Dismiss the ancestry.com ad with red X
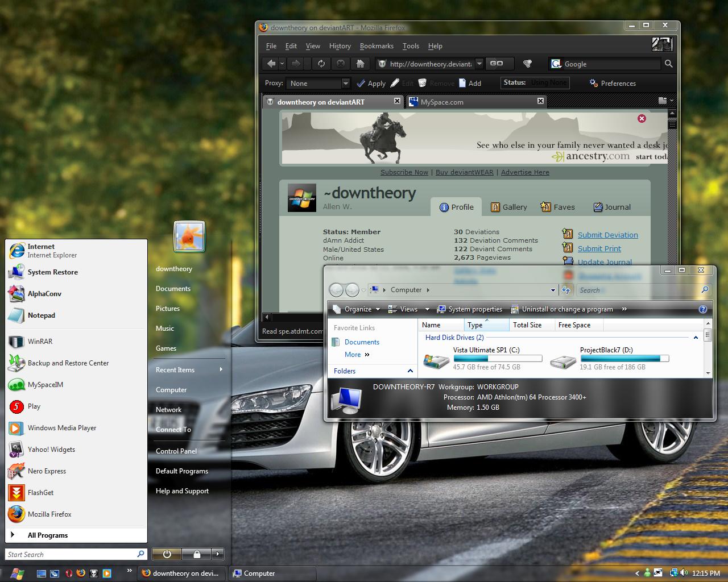This screenshot has width=728, height=582. point(642,118)
